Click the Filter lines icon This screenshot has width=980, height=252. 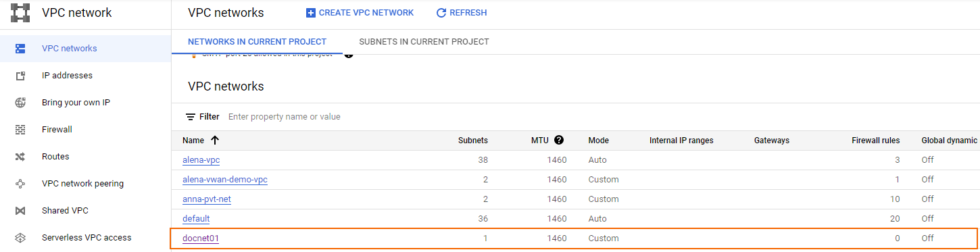click(191, 117)
